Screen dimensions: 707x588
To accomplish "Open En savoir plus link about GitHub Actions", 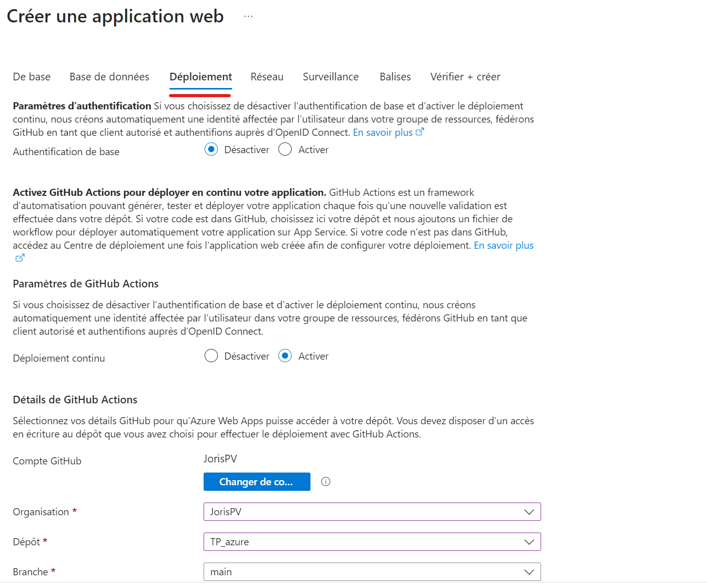I will point(503,245).
